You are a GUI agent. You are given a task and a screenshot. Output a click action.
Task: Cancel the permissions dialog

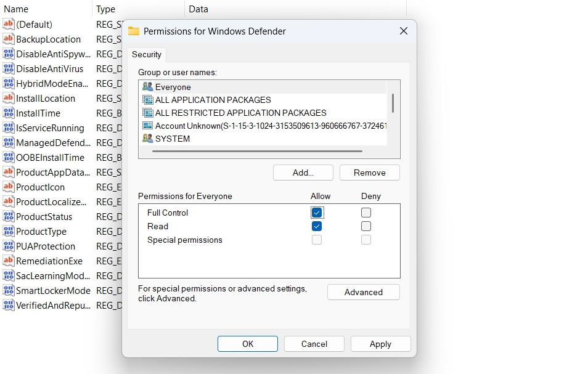click(x=314, y=344)
